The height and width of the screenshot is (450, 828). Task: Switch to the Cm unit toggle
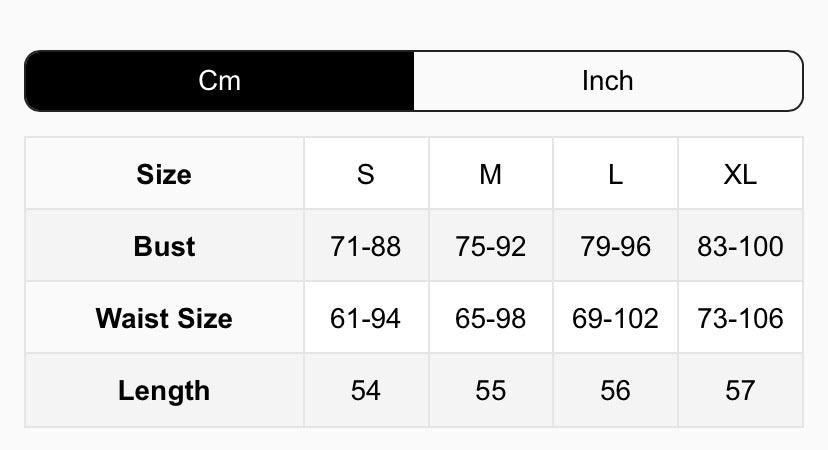point(219,81)
